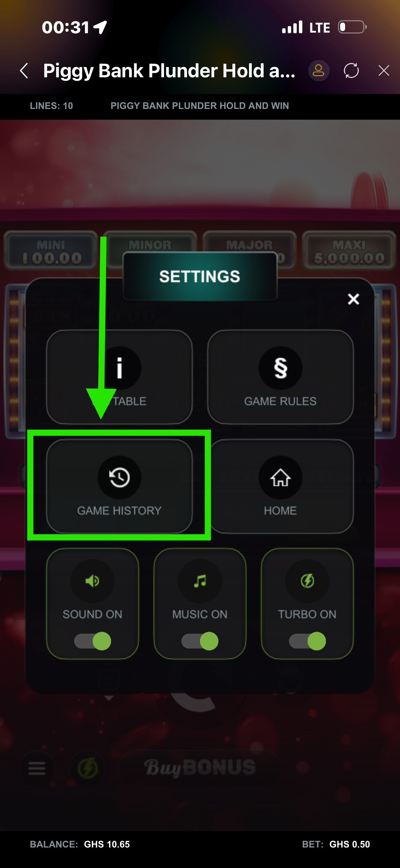
Task: Close the Settings panel with X
Action: point(353,299)
